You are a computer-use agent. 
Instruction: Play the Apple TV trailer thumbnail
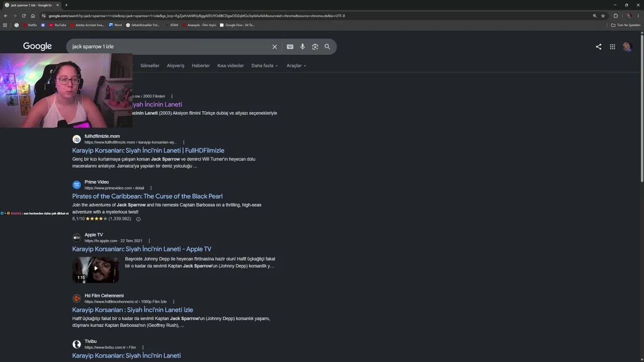(96, 269)
